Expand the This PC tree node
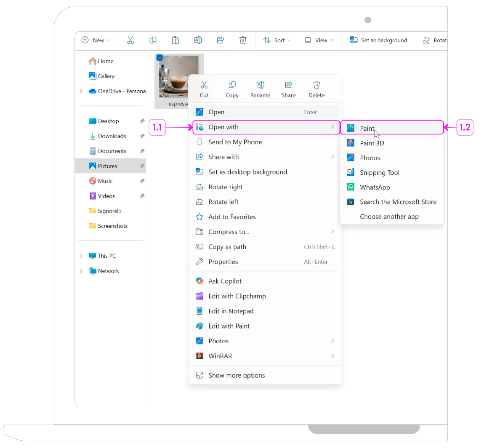Screen dimensions: 488x448 [81, 256]
